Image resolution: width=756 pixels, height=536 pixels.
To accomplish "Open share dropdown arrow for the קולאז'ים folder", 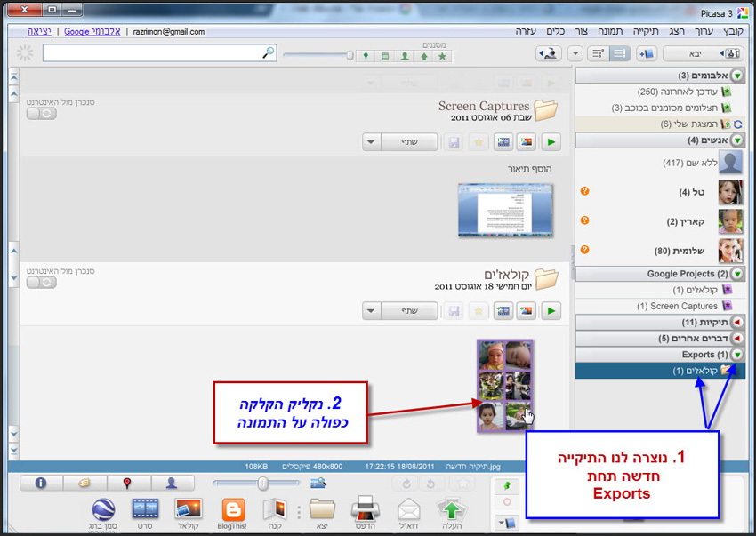I will (371, 311).
